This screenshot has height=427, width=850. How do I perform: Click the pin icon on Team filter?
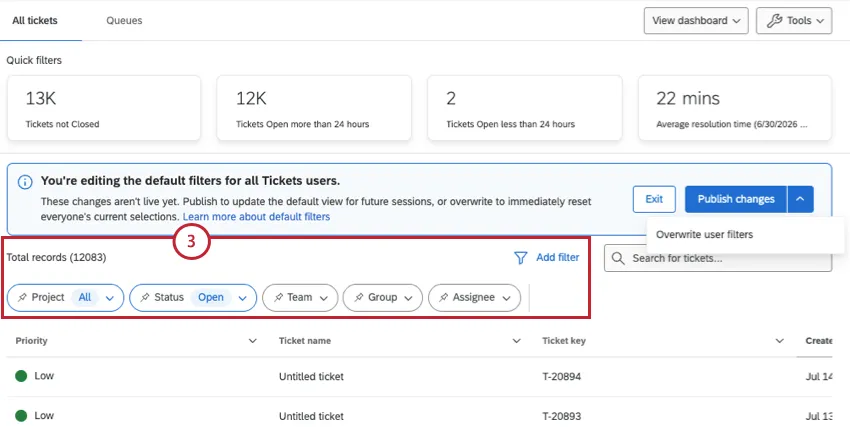[x=278, y=297]
